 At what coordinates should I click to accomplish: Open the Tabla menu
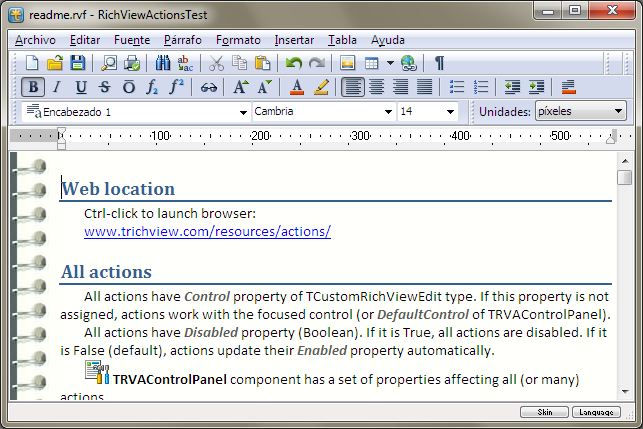(342, 40)
